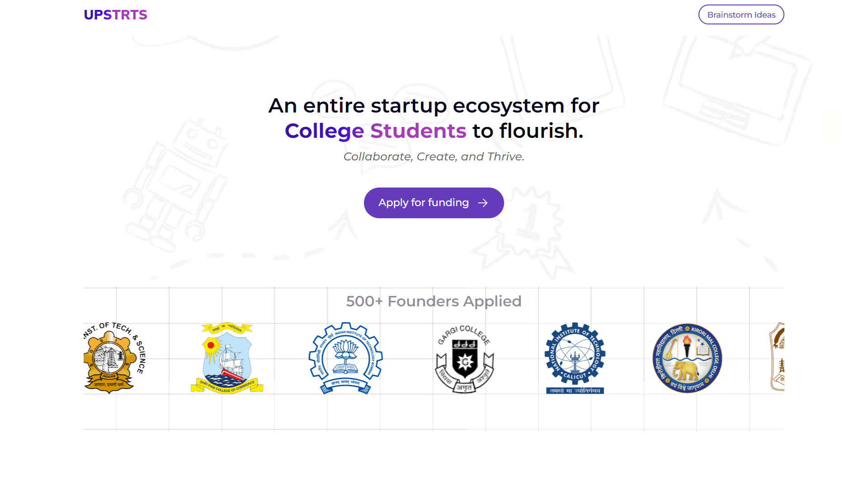
Task: Click the partially visible logo at carousel's right edge
Action: click(x=777, y=357)
